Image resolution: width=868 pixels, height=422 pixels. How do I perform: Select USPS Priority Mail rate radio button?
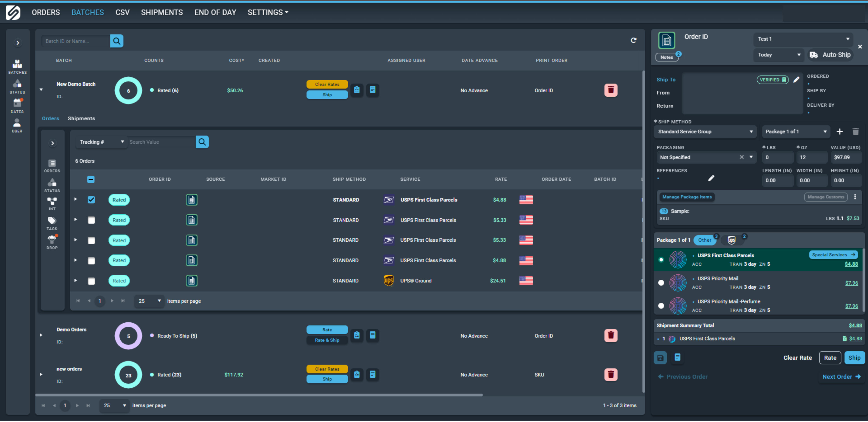click(x=661, y=283)
